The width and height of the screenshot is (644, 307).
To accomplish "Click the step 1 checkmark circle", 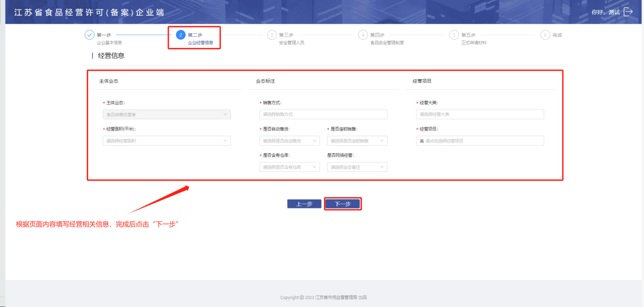I will pos(89,35).
